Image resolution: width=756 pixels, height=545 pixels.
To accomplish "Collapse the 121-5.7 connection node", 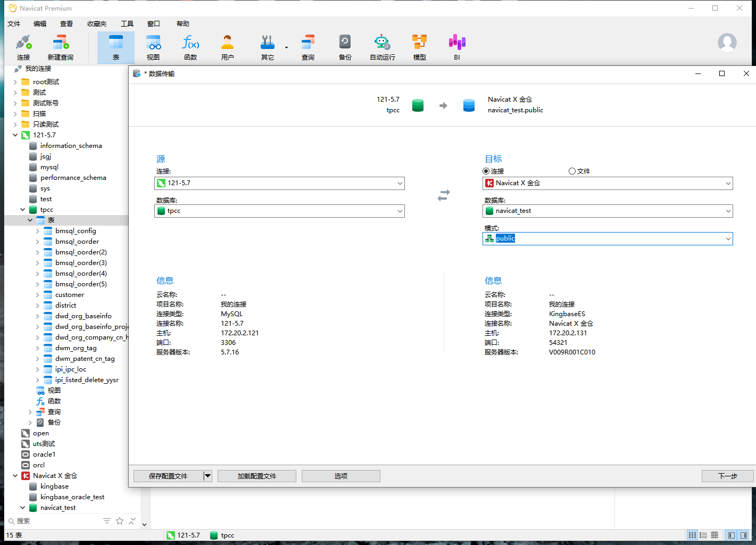I will (15, 135).
